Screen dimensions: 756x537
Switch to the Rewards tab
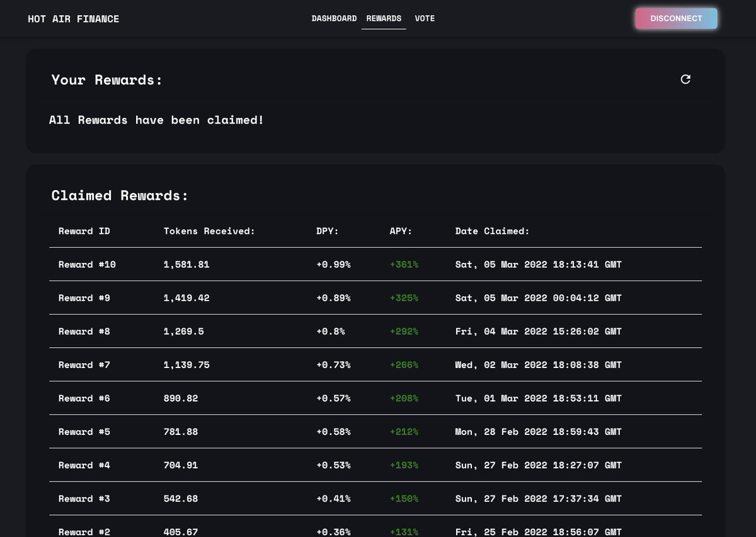point(384,18)
